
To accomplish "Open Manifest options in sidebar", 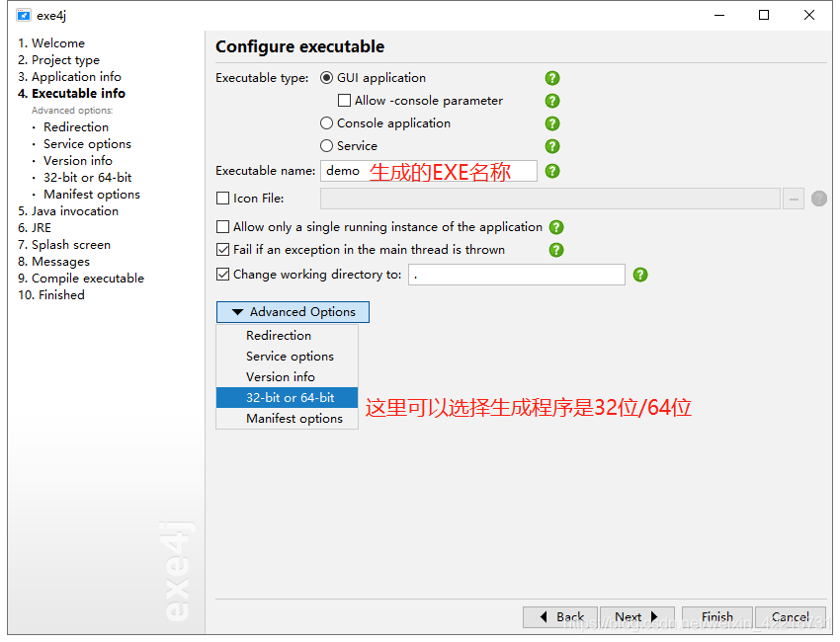I will (x=92, y=195).
